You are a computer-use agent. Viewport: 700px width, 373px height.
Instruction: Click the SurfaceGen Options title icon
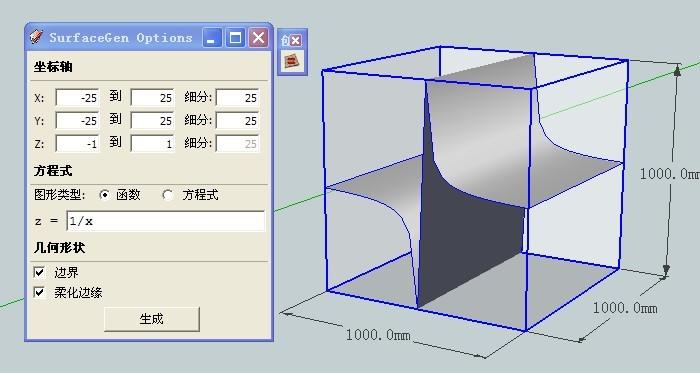(37, 37)
